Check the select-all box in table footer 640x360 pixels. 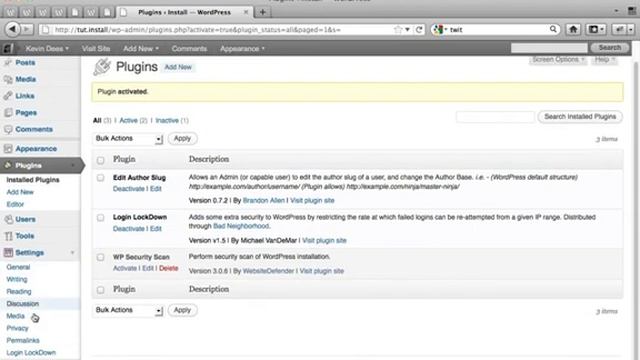click(x=100, y=290)
